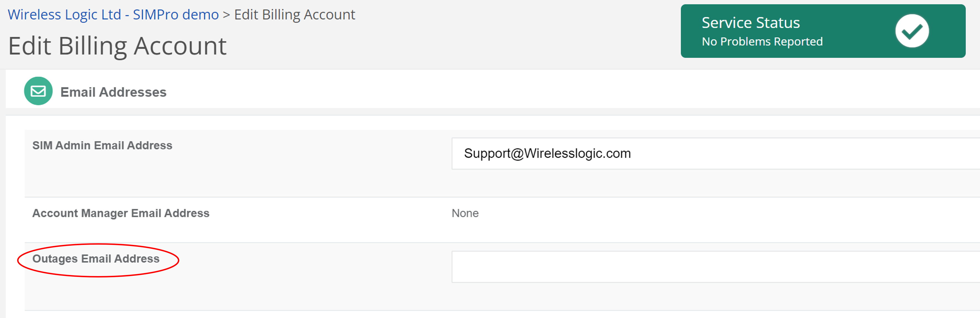The height and width of the screenshot is (318, 980).
Task: Click the "No Problems Reported" status message
Action: tap(762, 41)
